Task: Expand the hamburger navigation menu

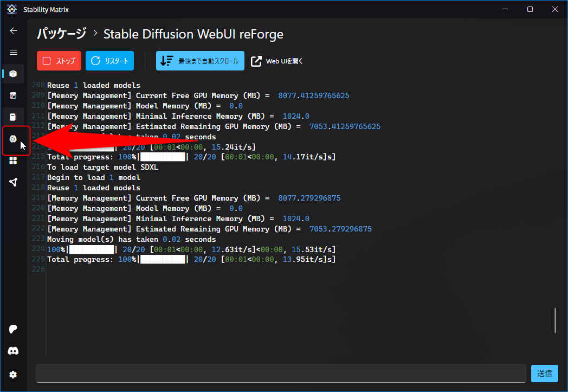Action: [x=14, y=53]
